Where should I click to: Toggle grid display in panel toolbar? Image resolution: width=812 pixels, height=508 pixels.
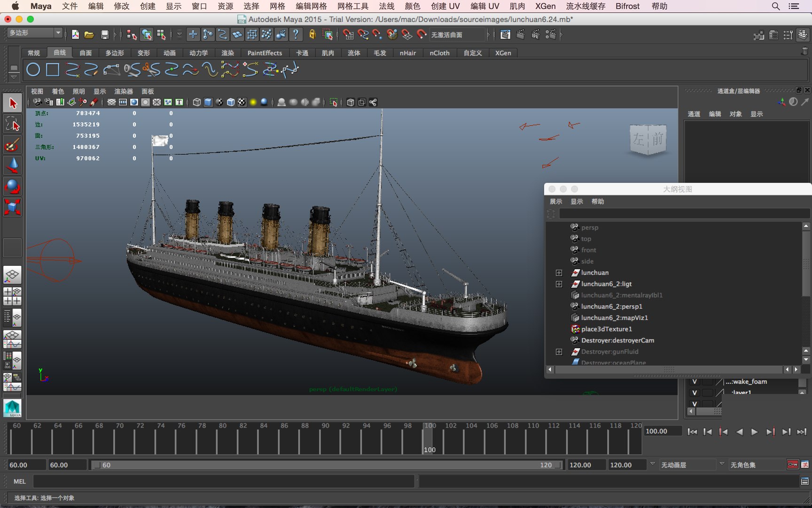(x=111, y=102)
